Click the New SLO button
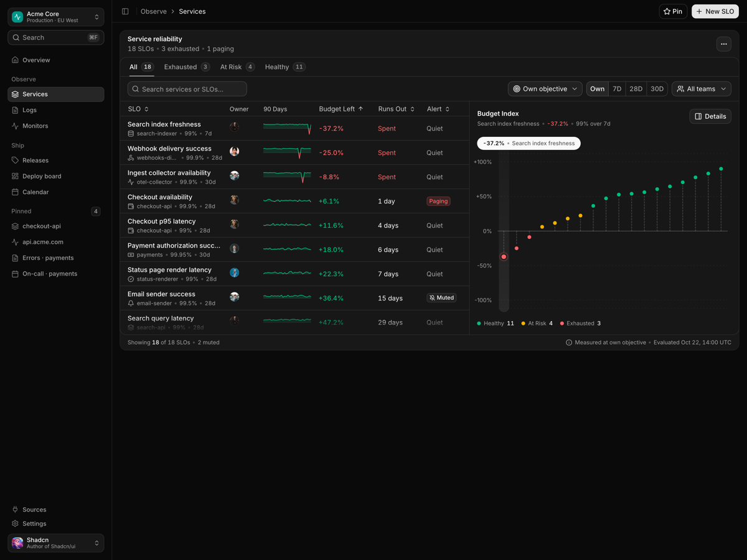The image size is (747, 560). point(715,11)
